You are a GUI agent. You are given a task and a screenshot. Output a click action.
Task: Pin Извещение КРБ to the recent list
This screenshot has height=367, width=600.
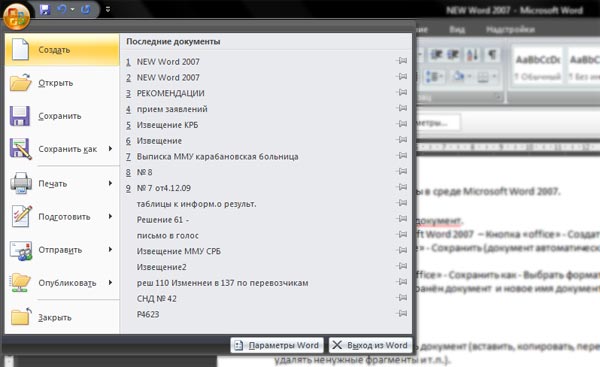(x=401, y=124)
